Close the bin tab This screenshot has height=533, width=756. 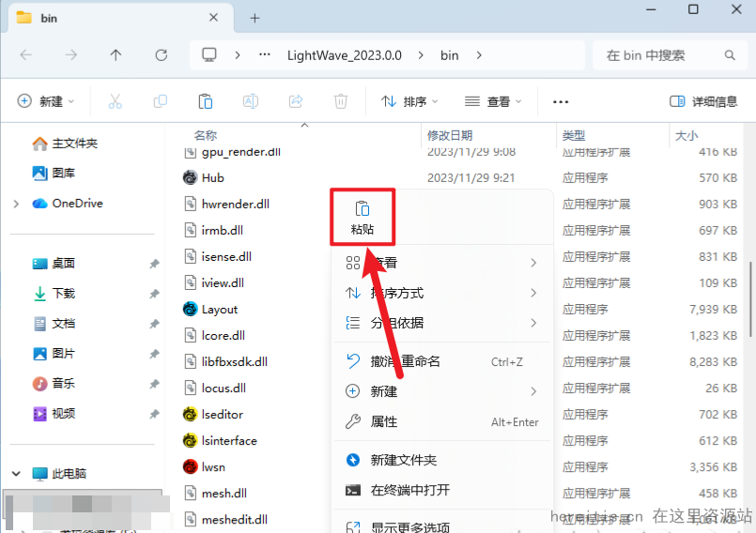point(213,18)
